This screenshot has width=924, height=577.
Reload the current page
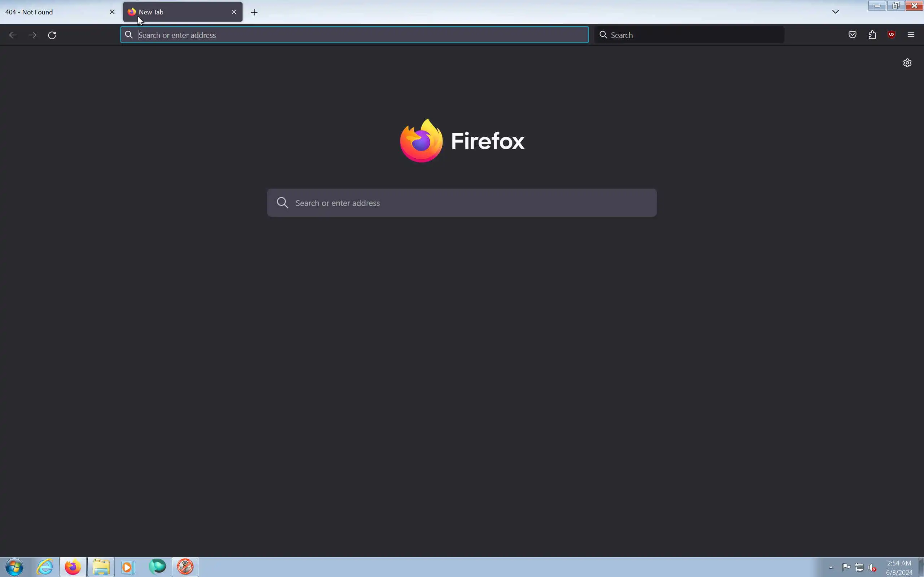(52, 35)
